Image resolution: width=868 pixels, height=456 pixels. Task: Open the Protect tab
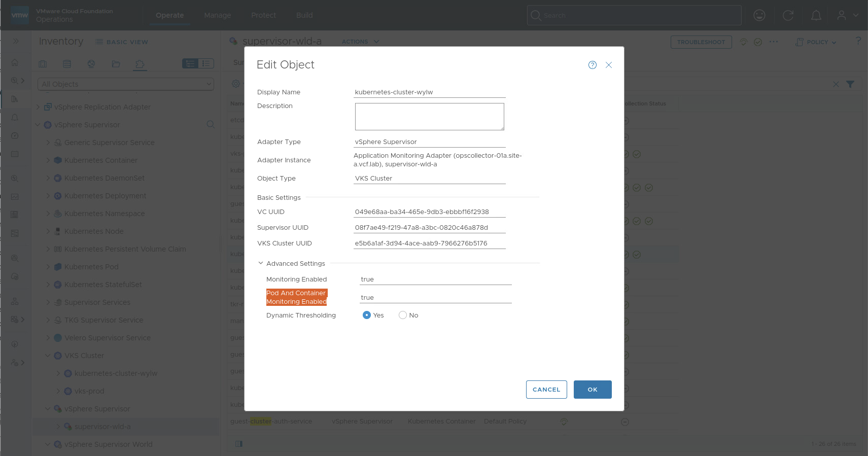(x=263, y=15)
